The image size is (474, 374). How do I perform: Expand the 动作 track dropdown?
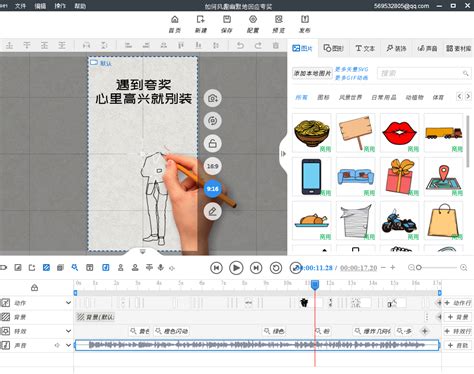pyautogui.click(x=68, y=303)
